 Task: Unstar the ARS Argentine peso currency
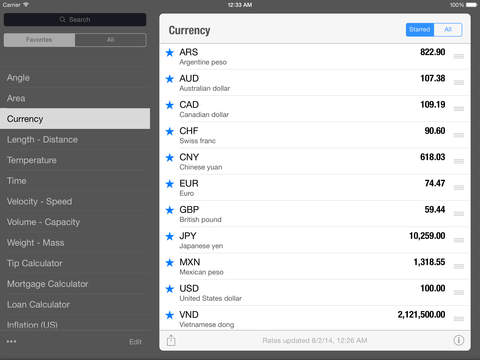click(170, 52)
